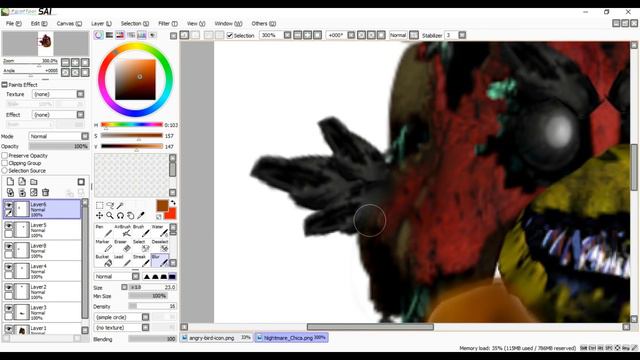Screen dimensions: 640x360
Task: Create a new normal layer
Action: point(10,182)
